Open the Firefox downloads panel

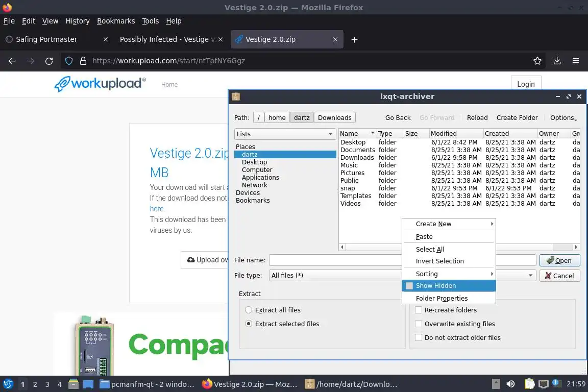point(557,61)
